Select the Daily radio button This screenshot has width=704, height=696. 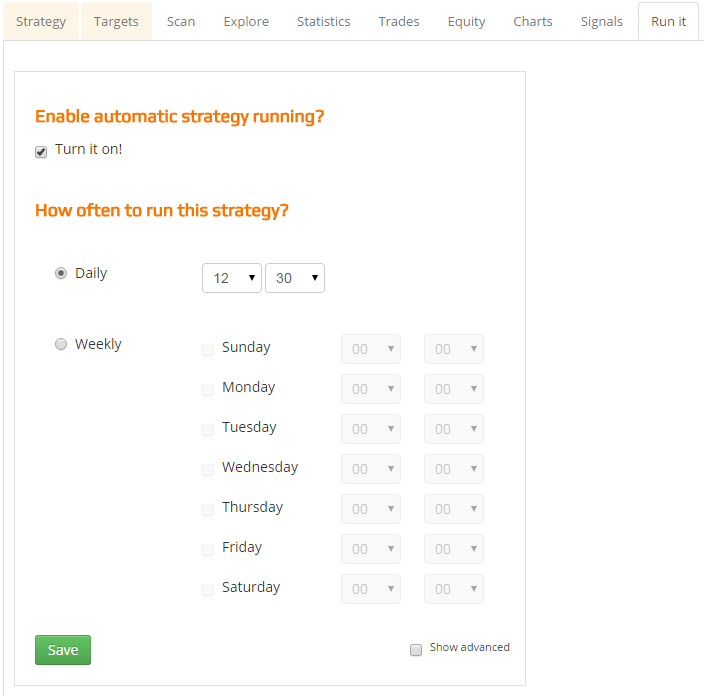(x=61, y=273)
